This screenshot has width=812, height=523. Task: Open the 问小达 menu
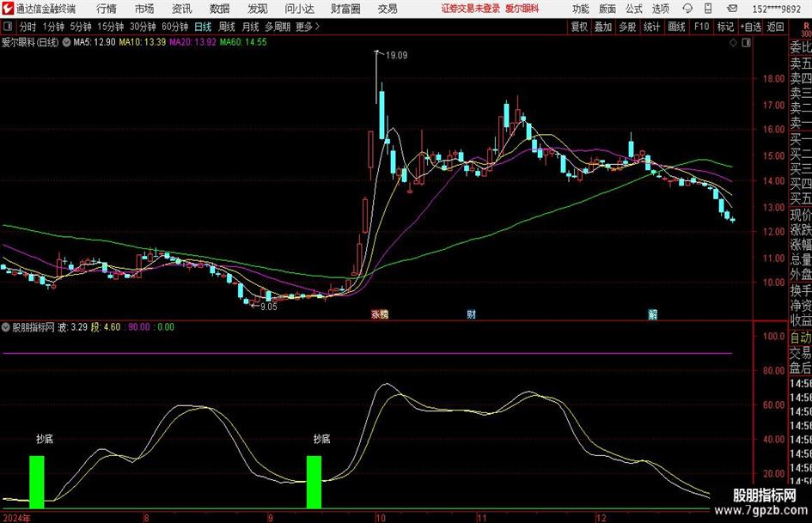(x=299, y=9)
